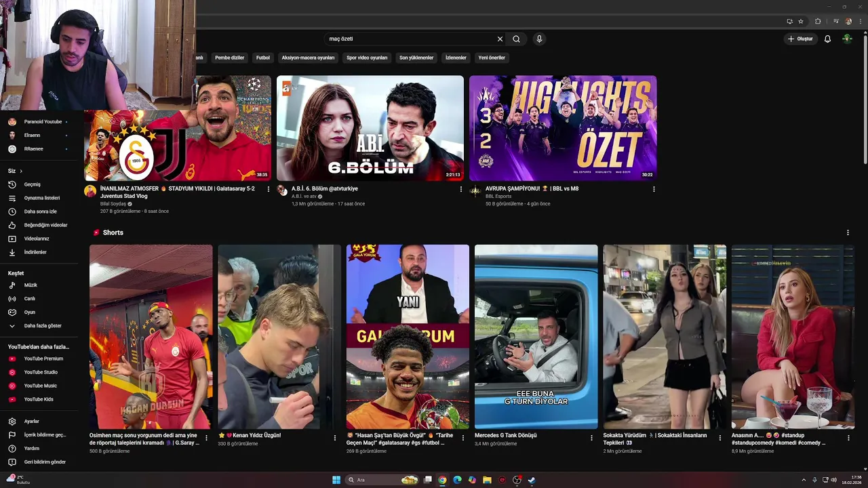Viewport: 868px width, 488px height.
Task: Open Paranoid Youtube subscription
Action: [x=38, y=122]
